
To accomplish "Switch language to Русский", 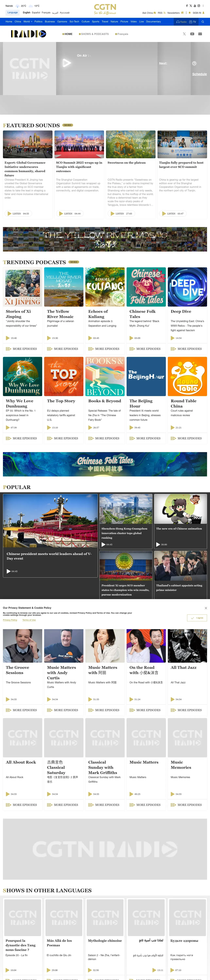I will pos(65,13).
